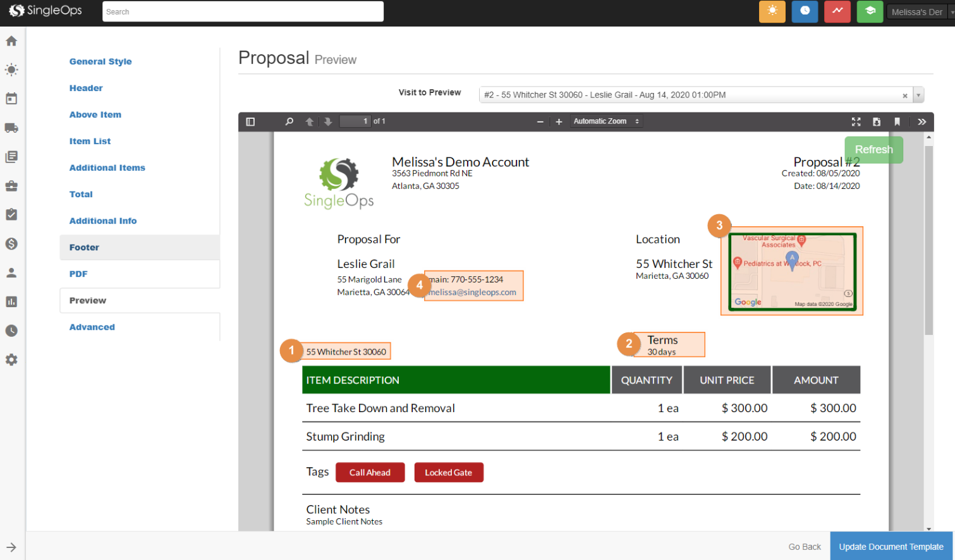The width and height of the screenshot is (955, 560).
Task: Click the yellow sun icon button
Action: [772, 11]
